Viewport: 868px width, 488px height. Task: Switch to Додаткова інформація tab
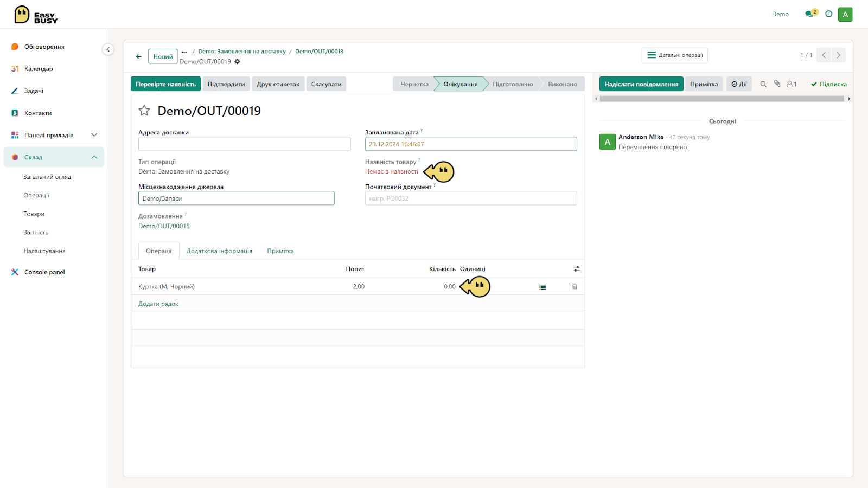point(219,251)
